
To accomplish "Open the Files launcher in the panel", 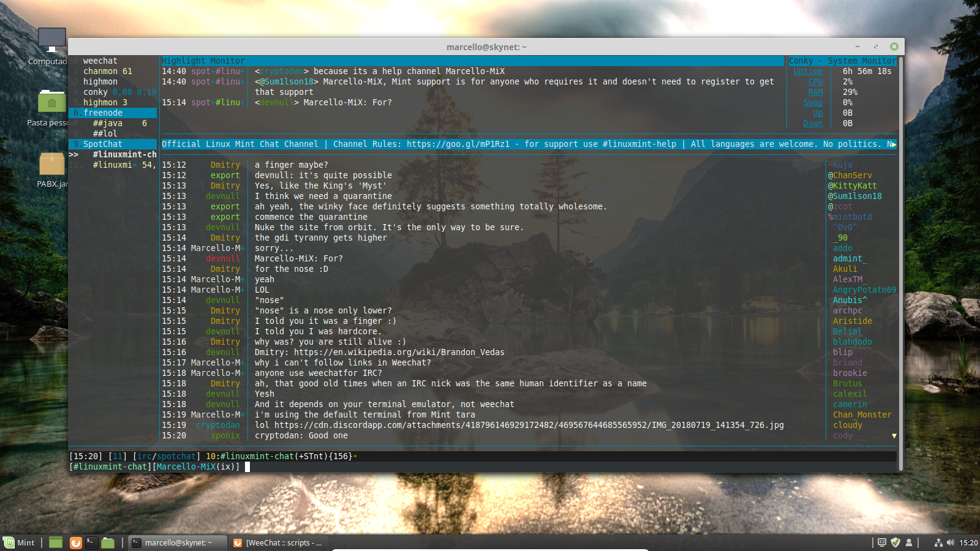I will coord(108,542).
